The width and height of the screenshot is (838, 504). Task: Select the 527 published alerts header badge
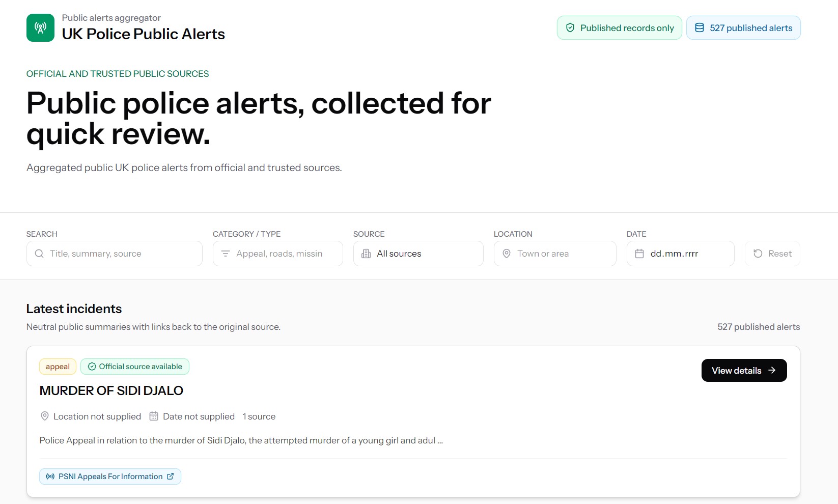click(x=743, y=27)
